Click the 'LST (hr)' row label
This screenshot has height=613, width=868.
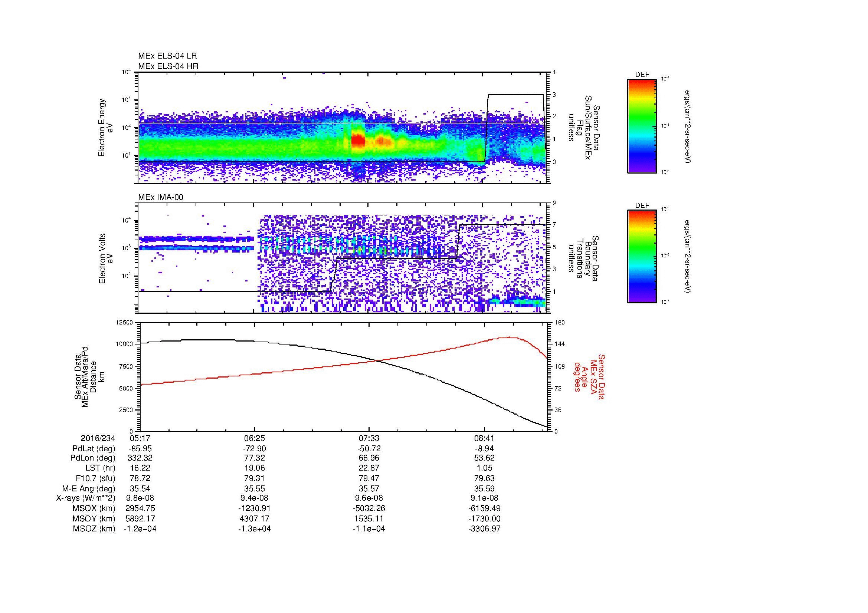coord(100,468)
